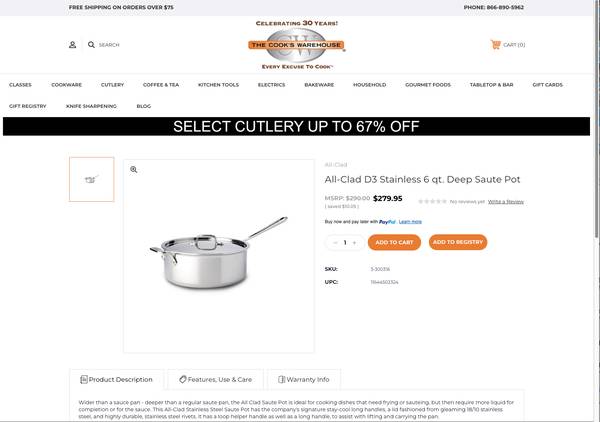Click the zoom-in icon on the product image
600x422 pixels.
click(x=134, y=169)
